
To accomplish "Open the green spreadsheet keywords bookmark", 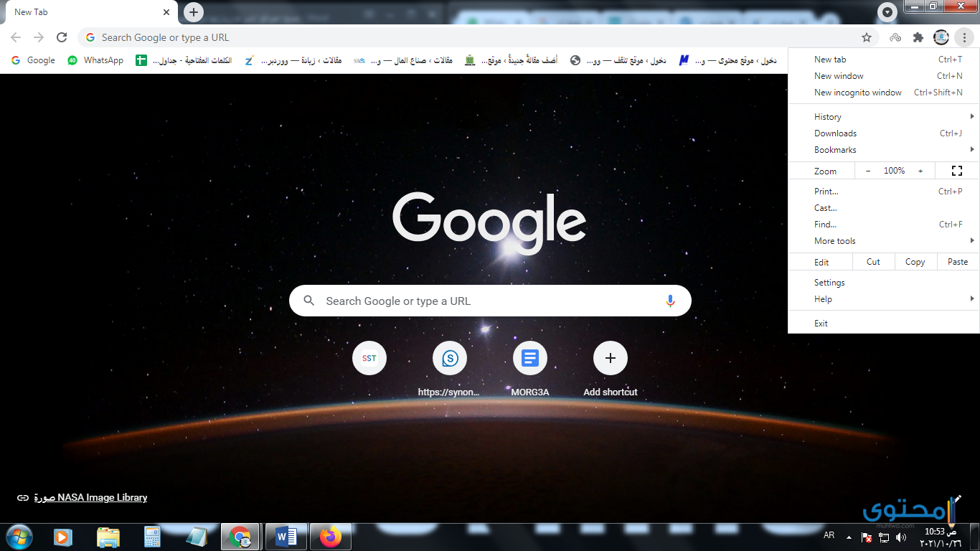I will [184, 60].
